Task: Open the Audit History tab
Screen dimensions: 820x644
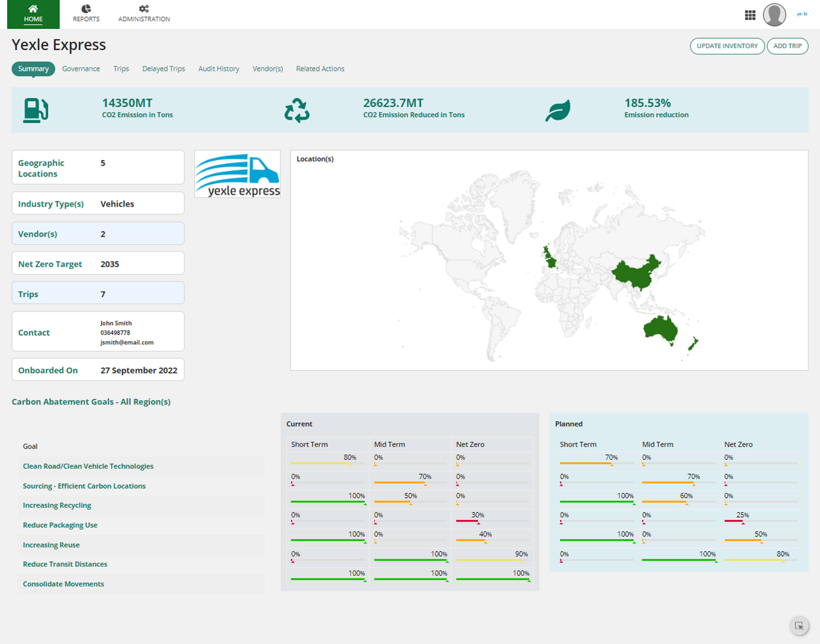Action: click(x=218, y=69)
